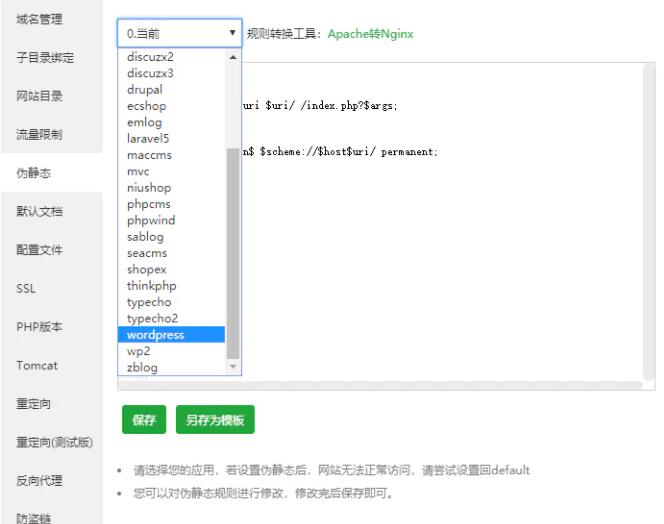The width and height of the screenshot is (664, 524).
Task: Choose thinkphp in the dropdown list
Action: click(x=151, y=286)
